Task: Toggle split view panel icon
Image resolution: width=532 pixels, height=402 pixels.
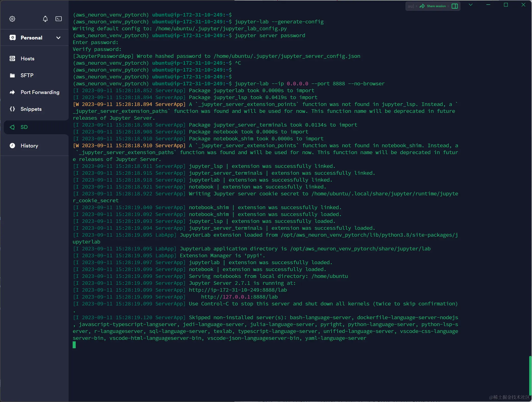Action: 455,6
